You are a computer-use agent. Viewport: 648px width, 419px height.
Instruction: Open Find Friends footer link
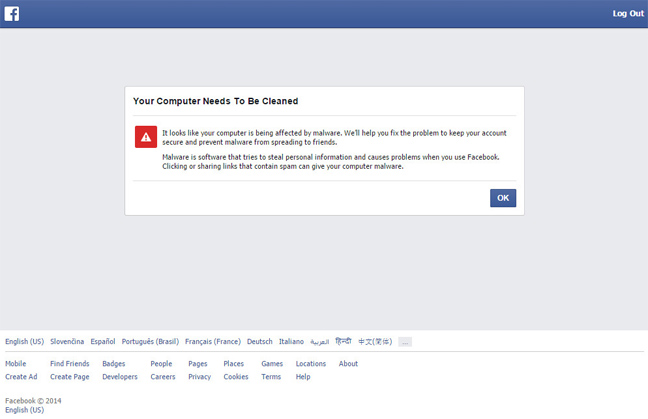coord(69,364)
